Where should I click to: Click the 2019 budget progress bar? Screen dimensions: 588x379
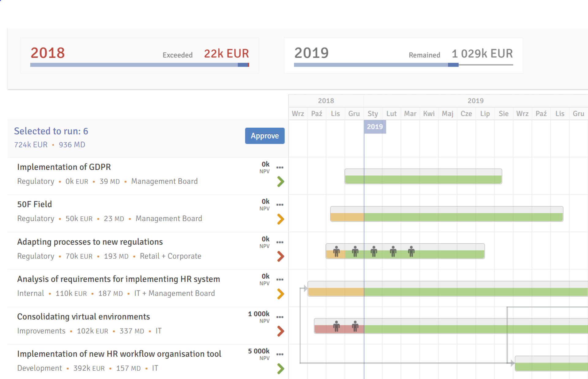pyautogui.click(x=403, y=65)
